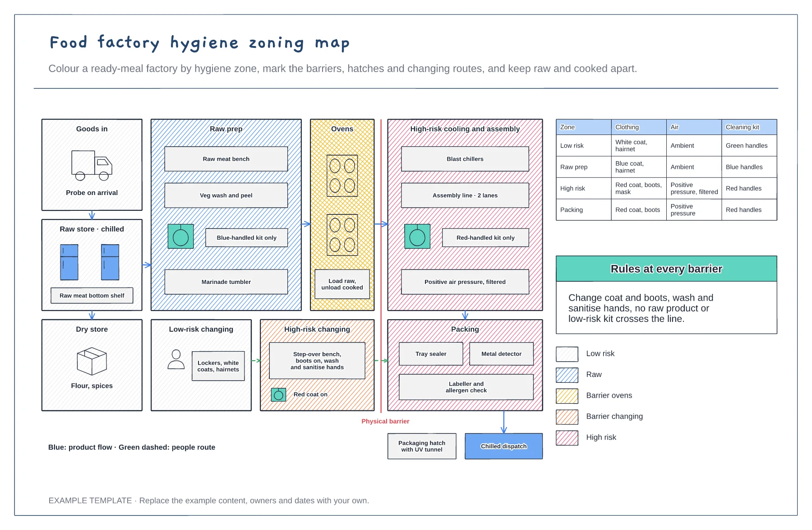Image resolution: width=812 pixels, height=530 pixels.
Task: Click the Positive pressure, filtered cell
Action: click(x=694, y=188)
